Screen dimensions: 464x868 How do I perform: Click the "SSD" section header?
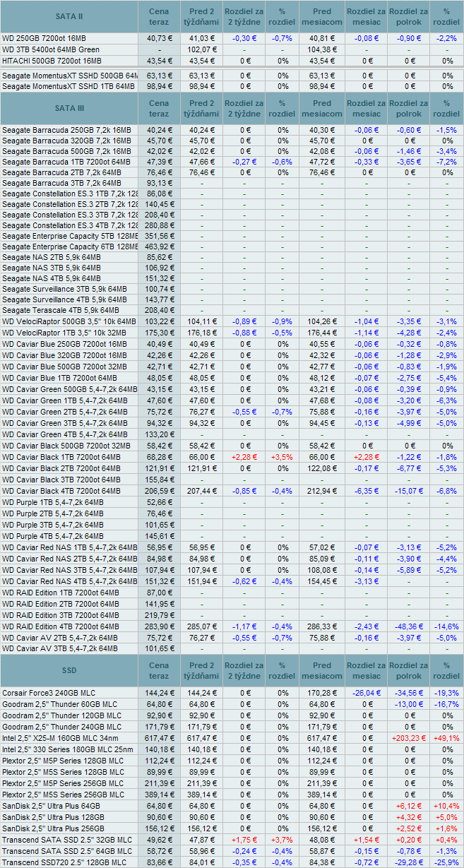[69, 670]
